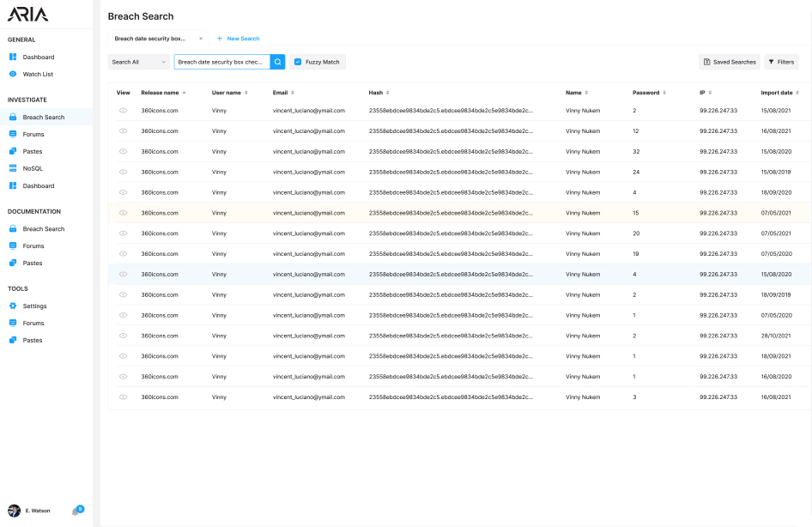This screenshot has height=527, width=812.
Task: View the record imported 28/10/2021
Action: click(124, 336)
